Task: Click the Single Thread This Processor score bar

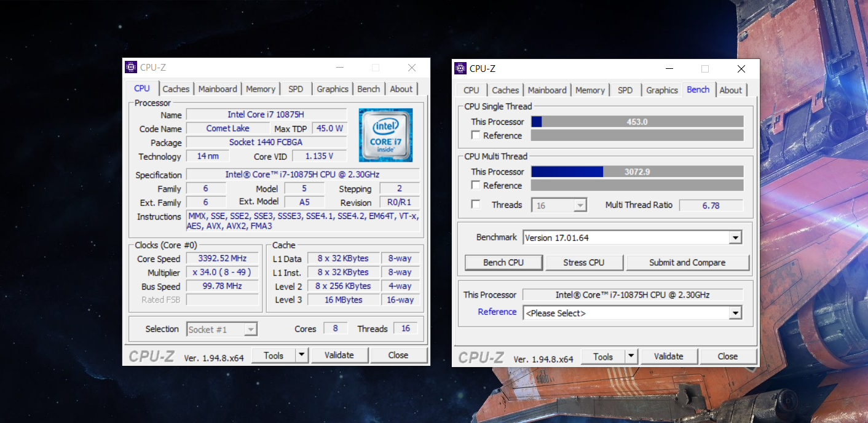Action: click(x=637, y=122)
